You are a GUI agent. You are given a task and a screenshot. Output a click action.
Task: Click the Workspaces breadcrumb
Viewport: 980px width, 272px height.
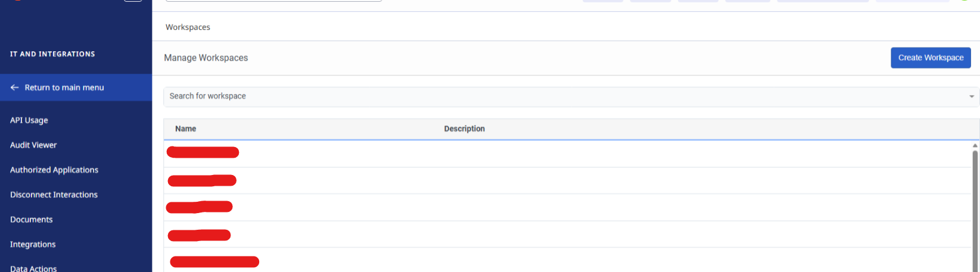click(x=188, y=27)
